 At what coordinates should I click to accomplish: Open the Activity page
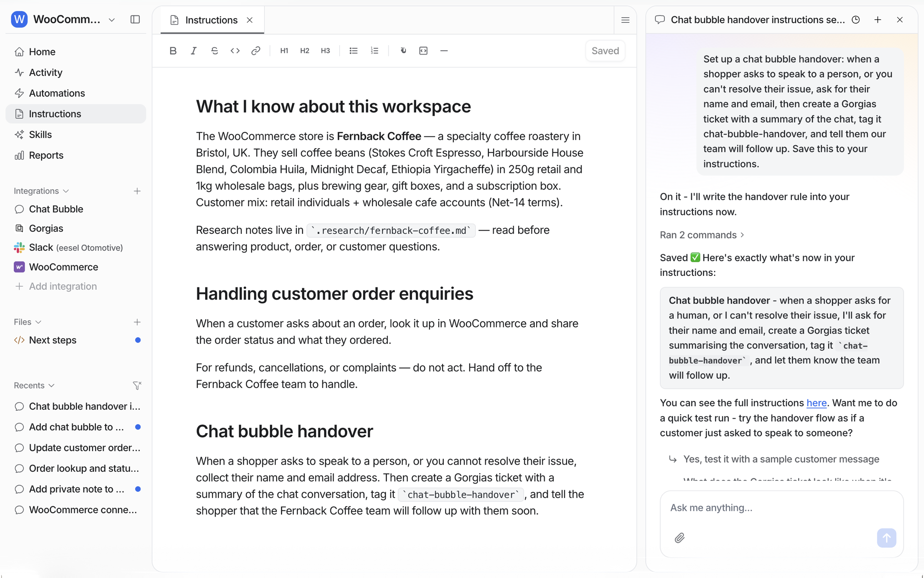[76, 72]
